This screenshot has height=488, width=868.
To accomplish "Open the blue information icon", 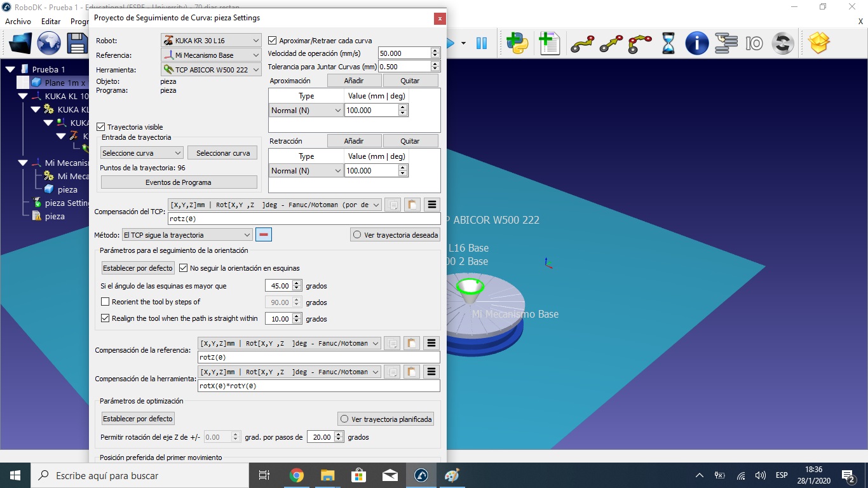I will pyautogui.click(x=696, y=43).
